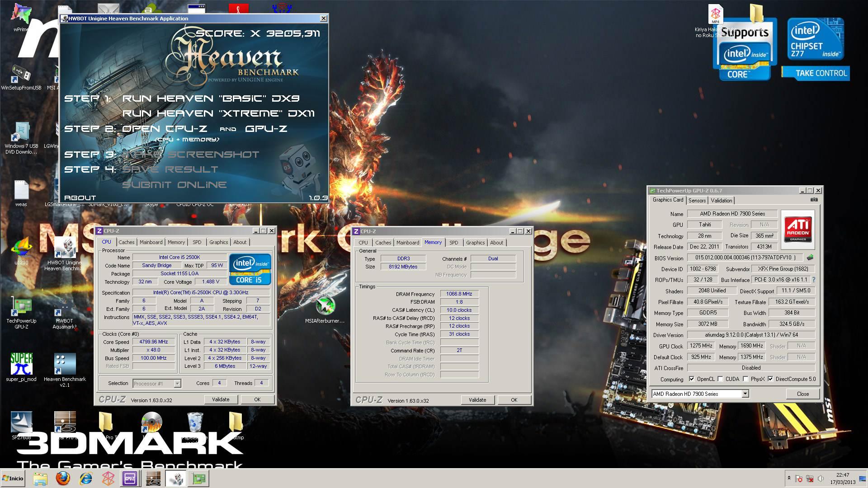This screenshot has width=868, height=488.
Task: Click the Close button in GPU-Z
Action: tap(803, 394)
